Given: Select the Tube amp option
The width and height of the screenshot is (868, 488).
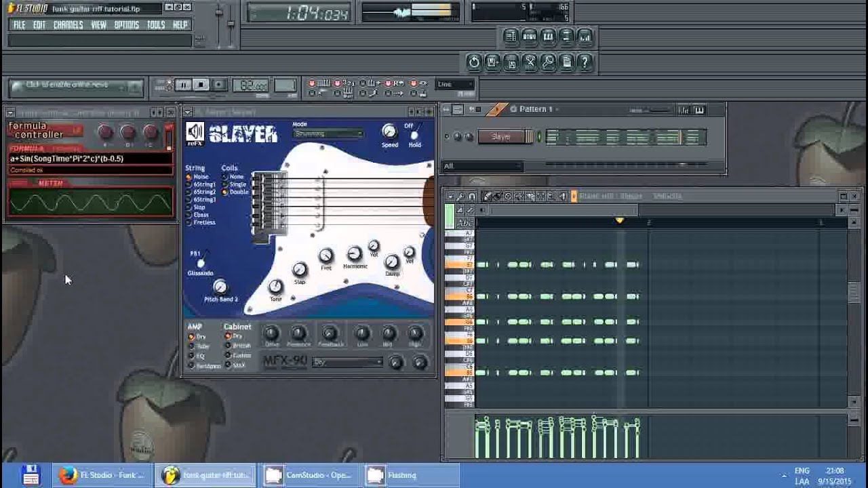Looking at the screenshot, I should click(x=198, y=346).
